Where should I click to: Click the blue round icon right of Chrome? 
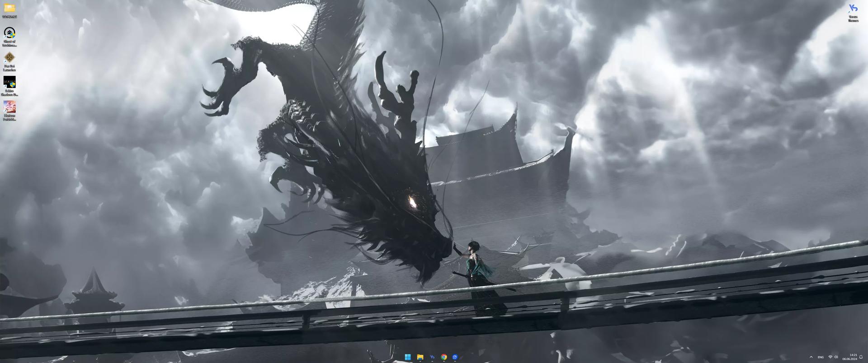(455, 357)
